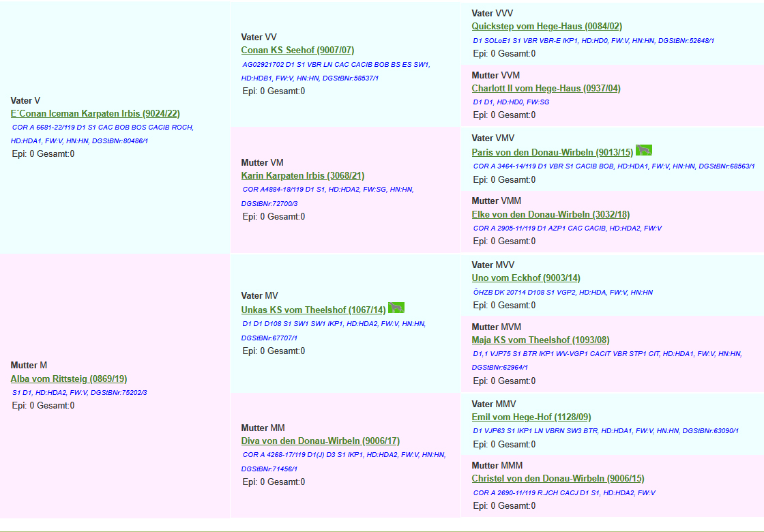
Task: Open Quickstep vom Hege-Haus link
Action: [546, 27]
